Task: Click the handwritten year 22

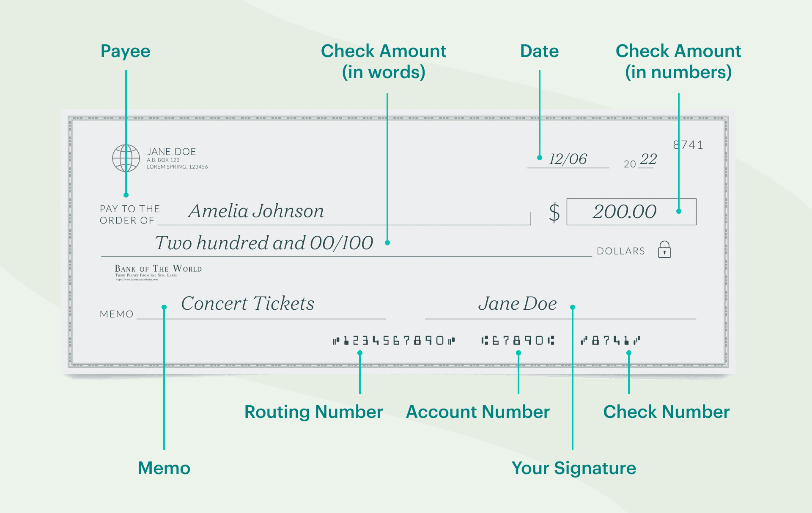Action: click(648, 159)
